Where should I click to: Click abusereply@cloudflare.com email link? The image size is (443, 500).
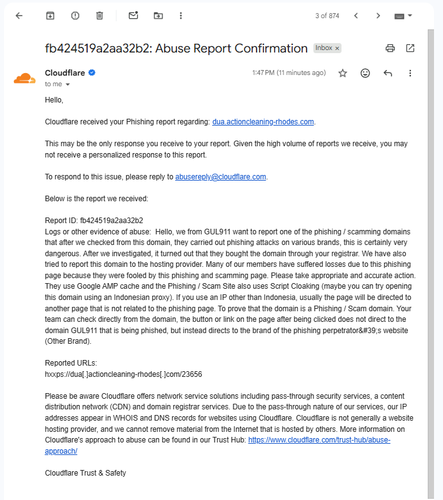[221, 177]
